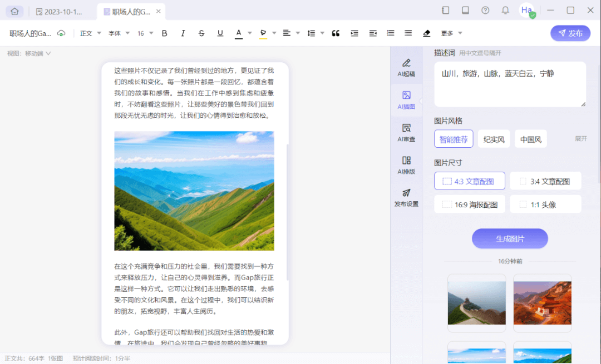Click the 生成图片 button
Image resolution: width=601 pixels, height=364 pixels.
click(510, 238)
